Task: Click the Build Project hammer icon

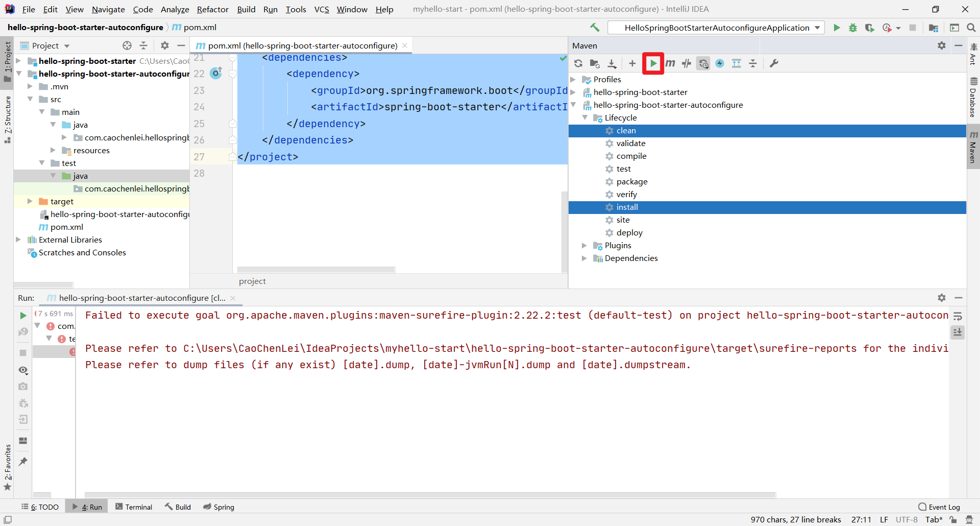Action: click(x=595, y=28)
